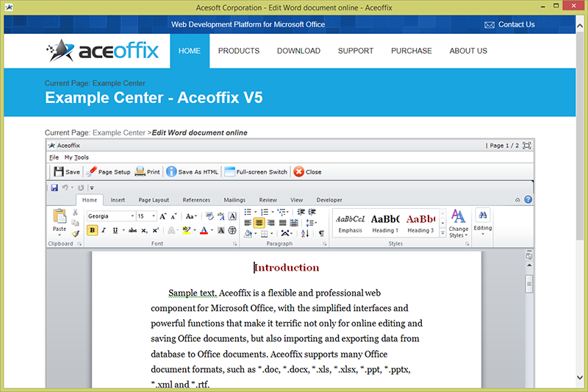Toggle Strikethrough formatting
588x392 pixels.
132,230
